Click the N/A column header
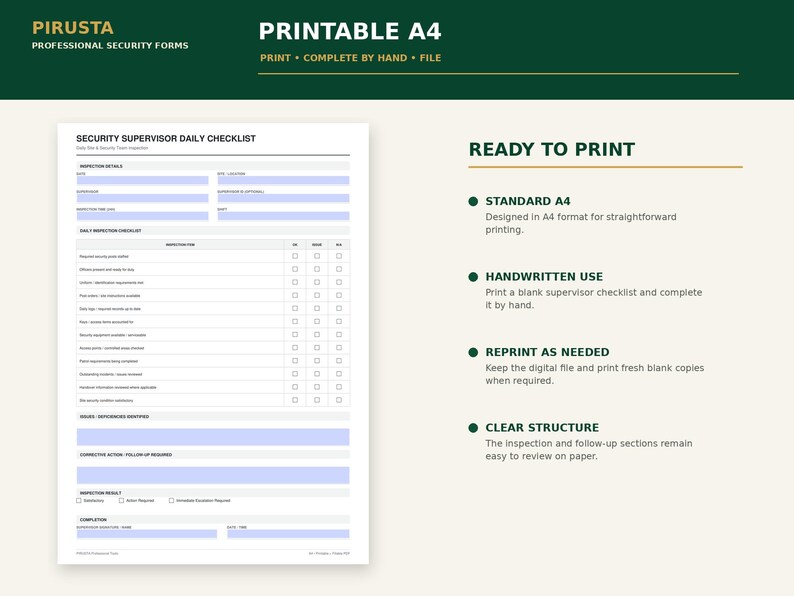This screenshot has height=596, width=794. [339, 245]
